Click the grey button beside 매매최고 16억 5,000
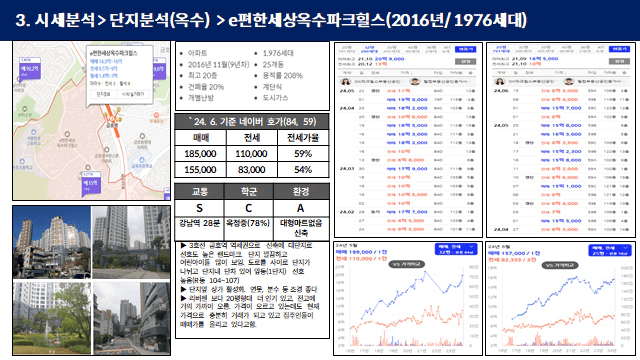This screenshot has width=640, height=360. click(619, 61)
